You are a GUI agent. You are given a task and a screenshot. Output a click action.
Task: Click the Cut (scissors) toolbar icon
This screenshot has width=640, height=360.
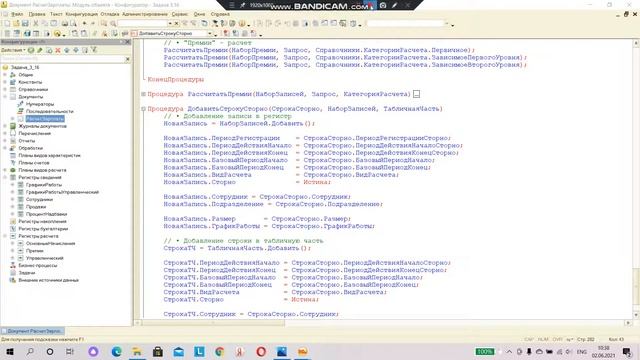coord(36,24)
